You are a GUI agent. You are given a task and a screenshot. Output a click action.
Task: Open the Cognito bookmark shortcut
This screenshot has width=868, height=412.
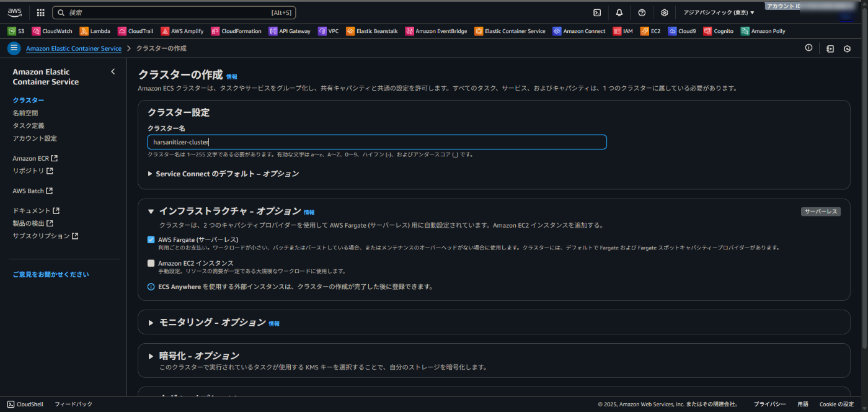(x=719, y=31)
